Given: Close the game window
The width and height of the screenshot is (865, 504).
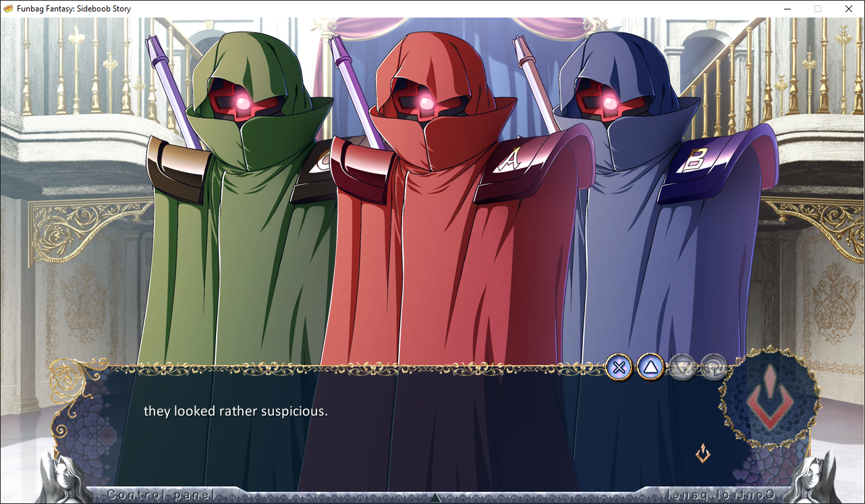Looking at the screenshot, I should click(x=849, y=9).
